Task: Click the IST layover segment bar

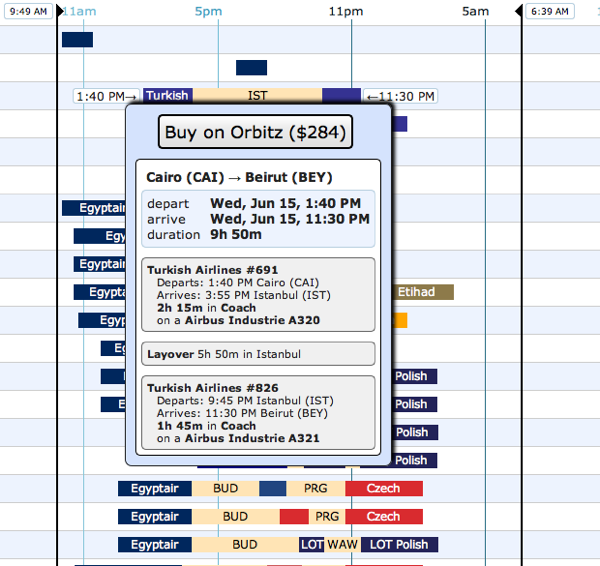Action: click(257, 95)
